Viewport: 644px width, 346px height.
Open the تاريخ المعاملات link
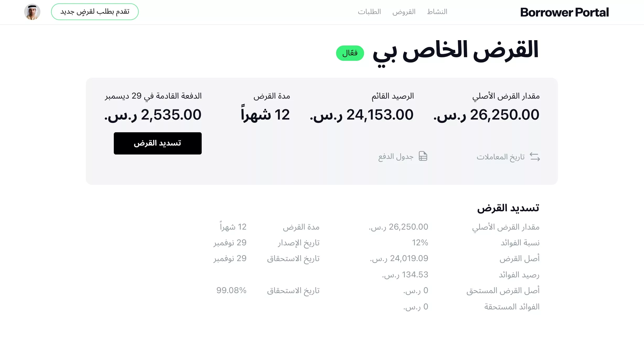pos(501,157)
